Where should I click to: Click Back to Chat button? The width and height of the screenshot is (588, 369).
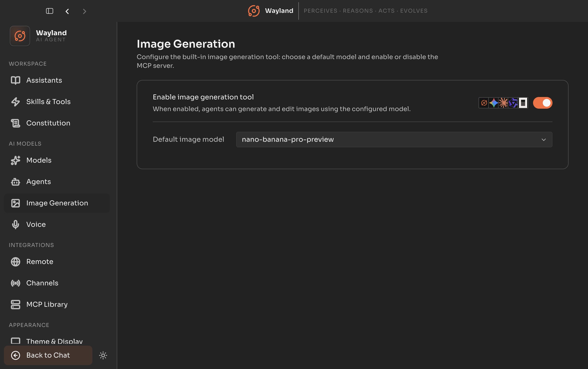[x=48, y=355]
